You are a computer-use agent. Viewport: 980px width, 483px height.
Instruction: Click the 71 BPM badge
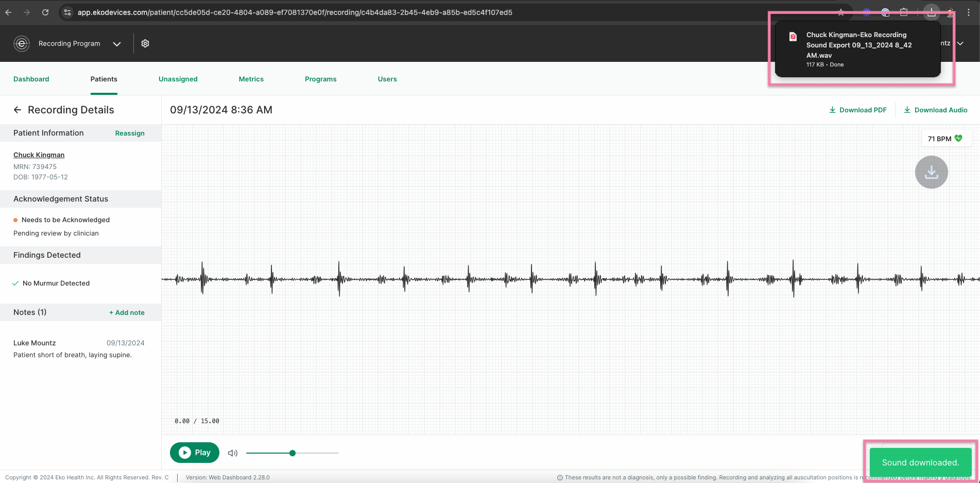point(946,139)
